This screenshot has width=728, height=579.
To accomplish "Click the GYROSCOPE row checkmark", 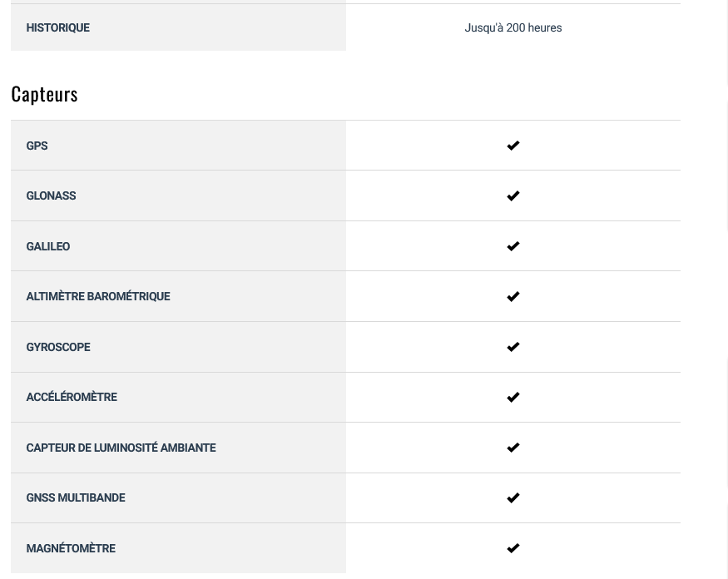I will coord(513,347).
